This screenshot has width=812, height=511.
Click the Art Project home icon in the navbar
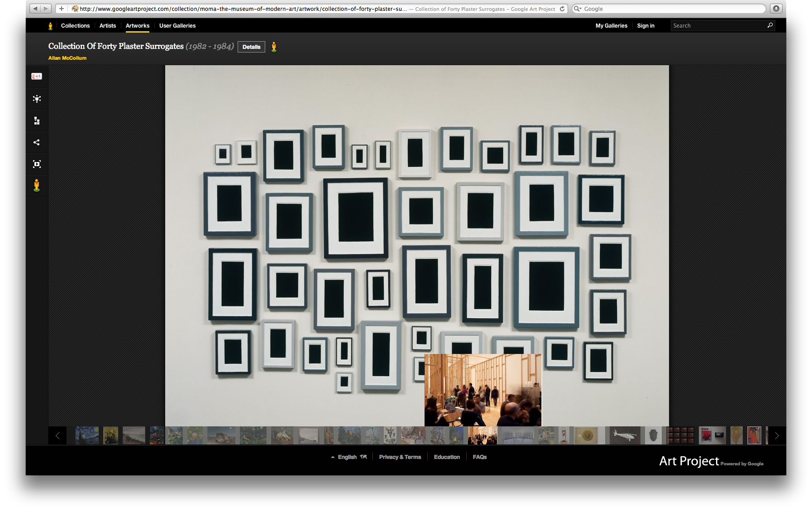click(50, 26)
